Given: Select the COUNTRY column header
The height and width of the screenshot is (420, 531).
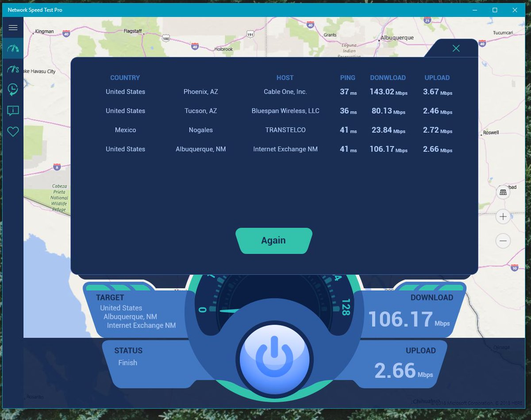Looking at the screenshot, I should point(125,78).
